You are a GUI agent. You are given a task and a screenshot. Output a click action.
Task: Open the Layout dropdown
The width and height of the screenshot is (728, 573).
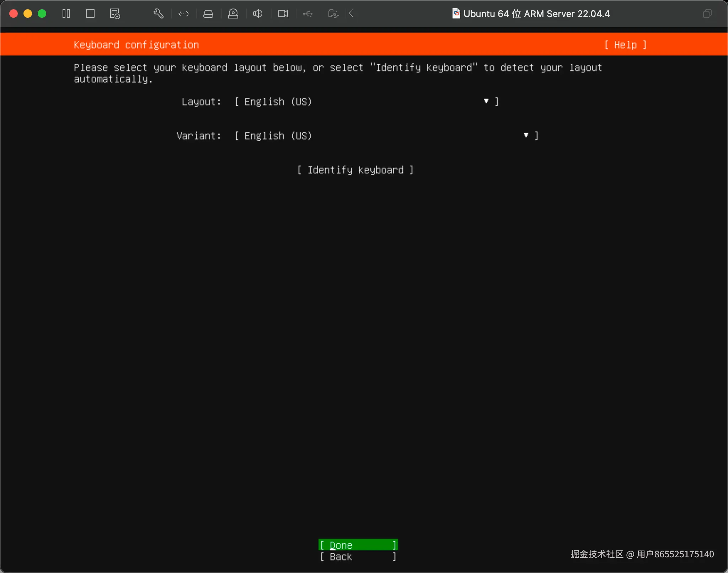(366, 102)
